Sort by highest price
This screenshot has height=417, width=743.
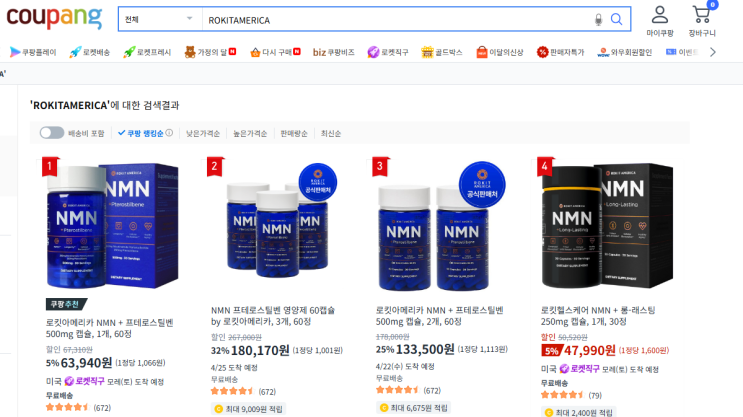pyautogui.click(x=250, y=134)
